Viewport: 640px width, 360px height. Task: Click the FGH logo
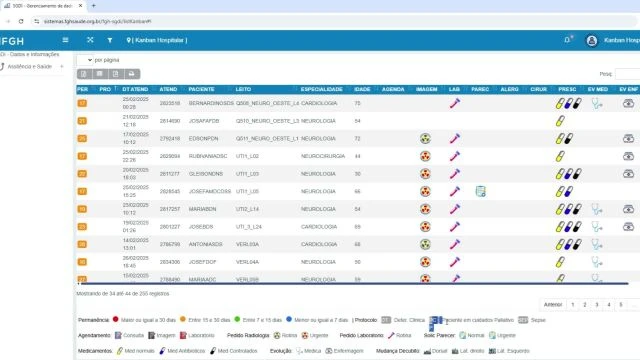(x=12, y=41)
